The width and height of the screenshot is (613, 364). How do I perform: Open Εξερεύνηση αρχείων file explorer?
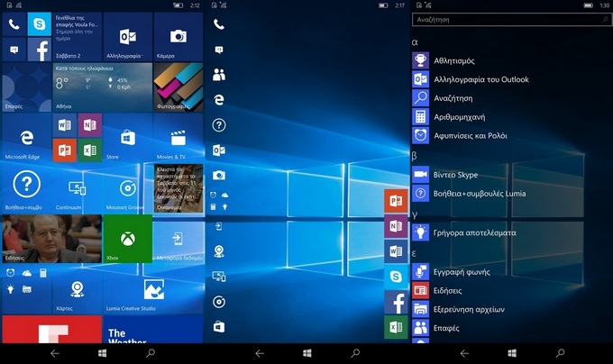[459, 309]
